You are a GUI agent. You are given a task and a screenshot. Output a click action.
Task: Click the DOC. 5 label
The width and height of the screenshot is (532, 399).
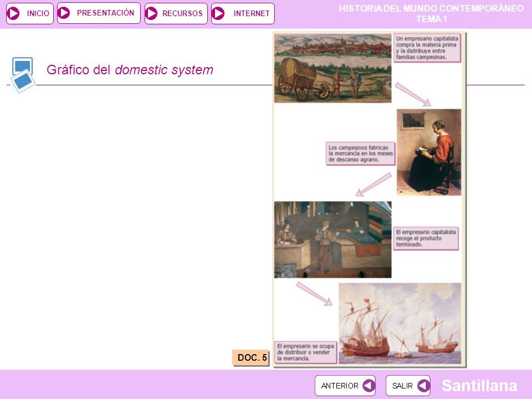click(251, 357)
